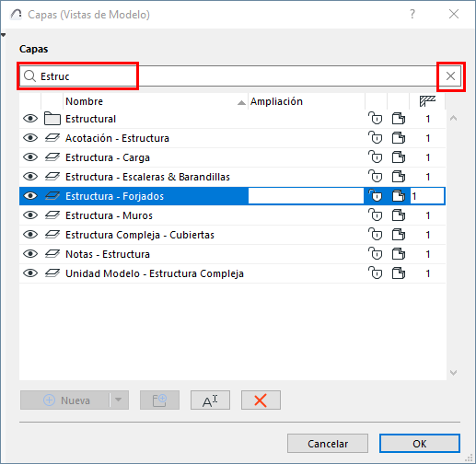
Task: Toggle visibility of Estructura Compleja - Cubiertas
Action: click(x=30, y=235)
